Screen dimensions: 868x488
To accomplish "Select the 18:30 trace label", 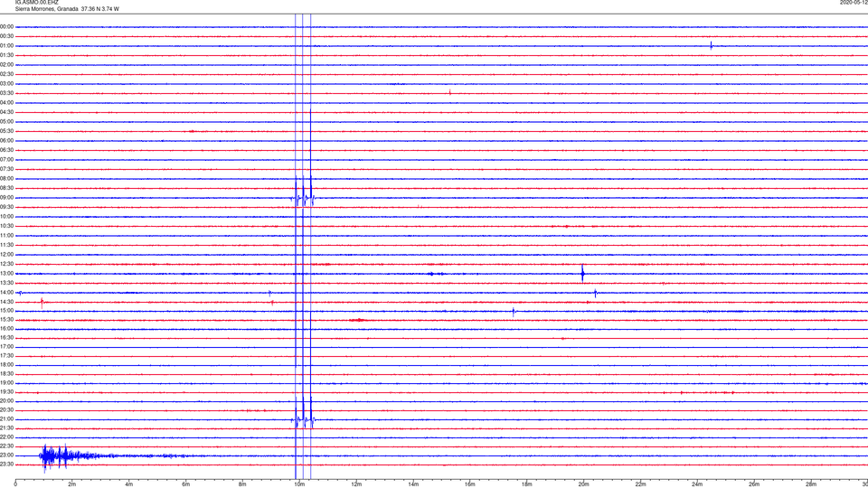I will point(6,374).
